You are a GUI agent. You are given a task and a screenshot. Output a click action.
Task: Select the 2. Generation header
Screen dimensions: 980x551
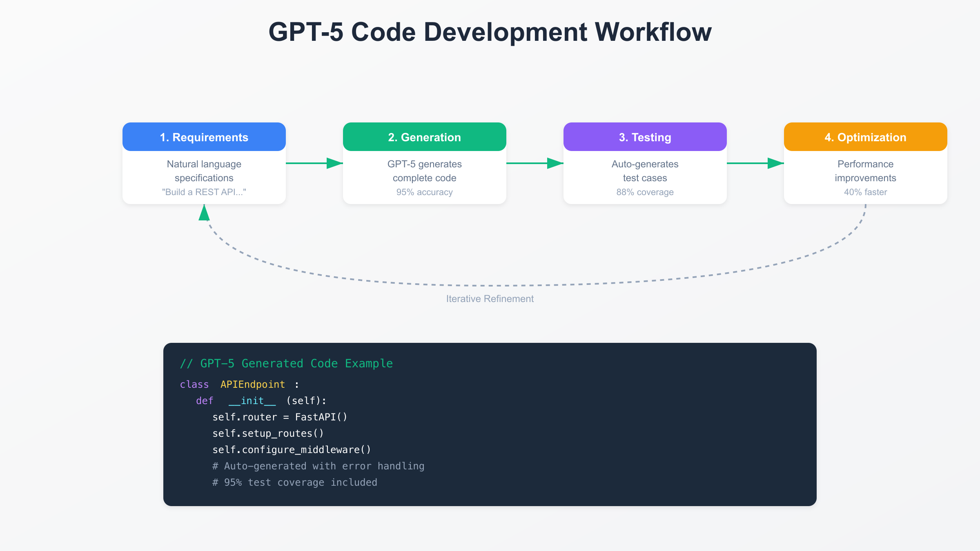click(x=425, y=137)
